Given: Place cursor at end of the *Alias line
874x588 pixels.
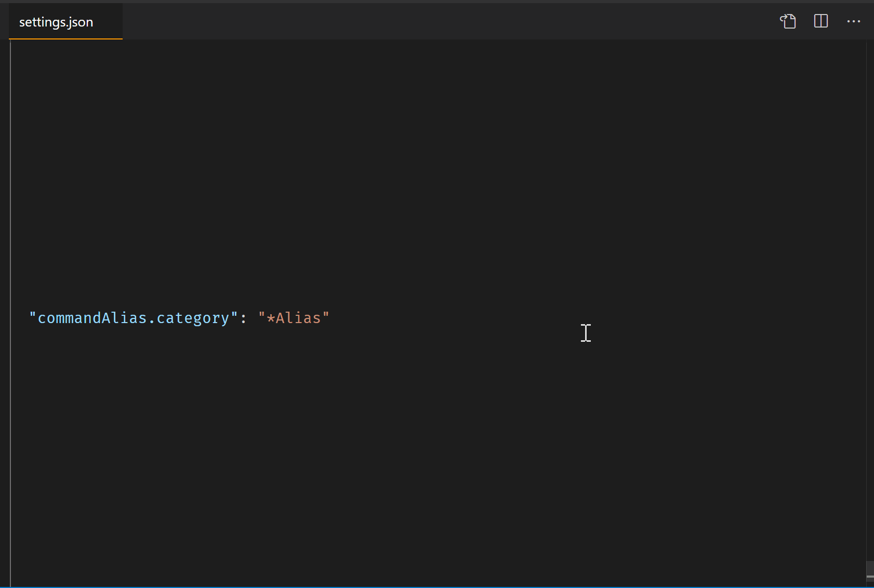Looking at the screenshot, I should 329,317.
